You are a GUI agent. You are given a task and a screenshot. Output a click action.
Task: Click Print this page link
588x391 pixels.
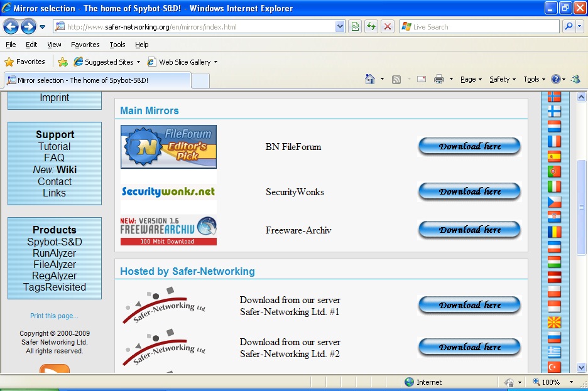pyautogui.click(x=55, y=316)
